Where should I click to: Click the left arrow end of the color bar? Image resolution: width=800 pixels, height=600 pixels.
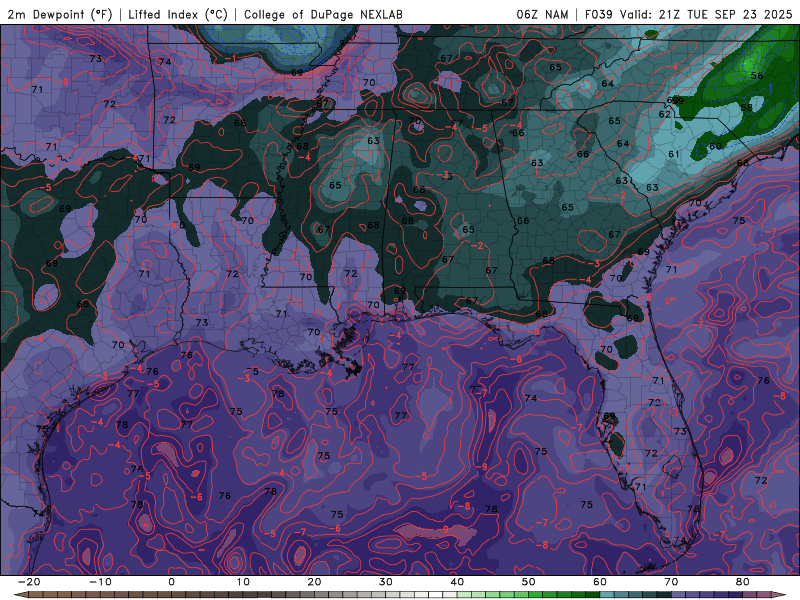[20, 595]
